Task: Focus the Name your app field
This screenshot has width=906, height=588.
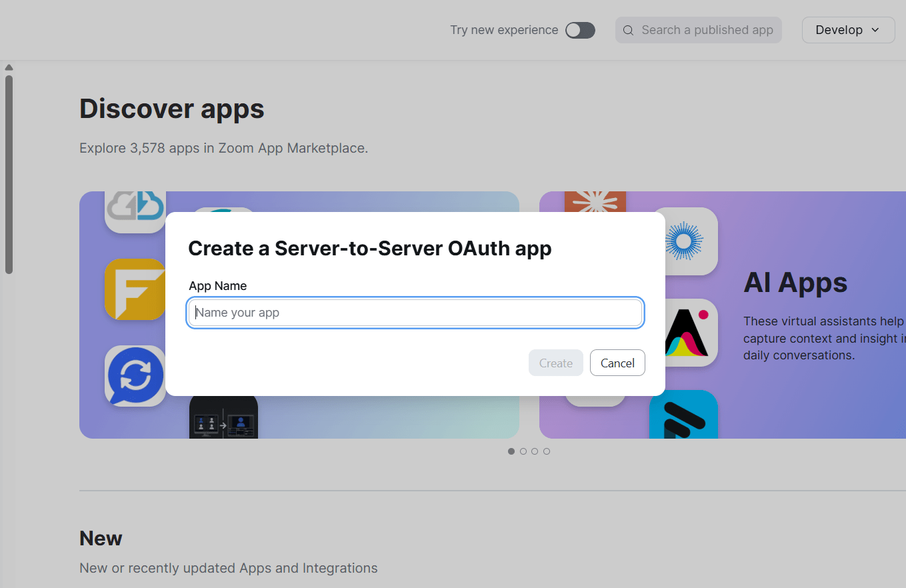Action: click(415, 313)
